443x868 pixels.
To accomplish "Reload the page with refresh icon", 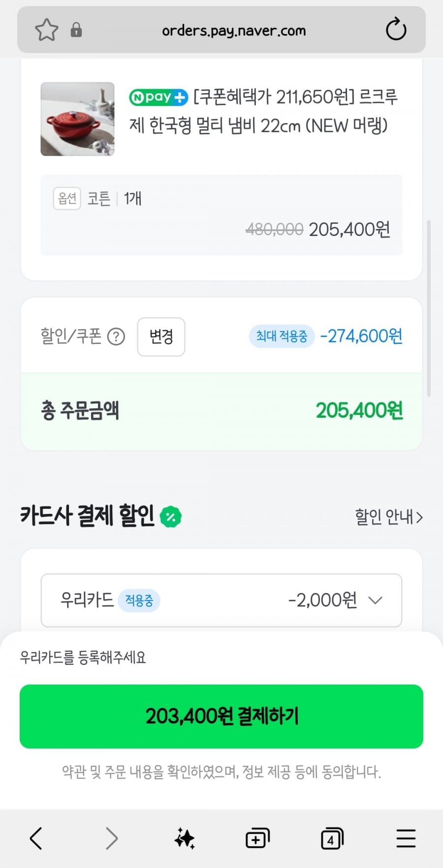I will (396, 30).
